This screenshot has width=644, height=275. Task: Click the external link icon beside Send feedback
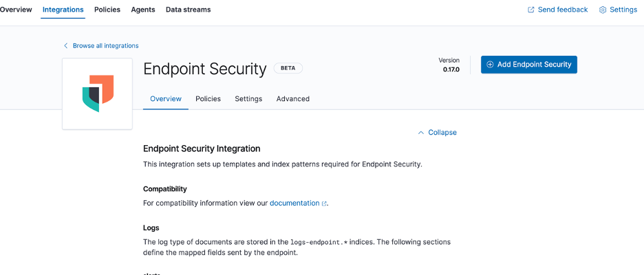[531, 10]
